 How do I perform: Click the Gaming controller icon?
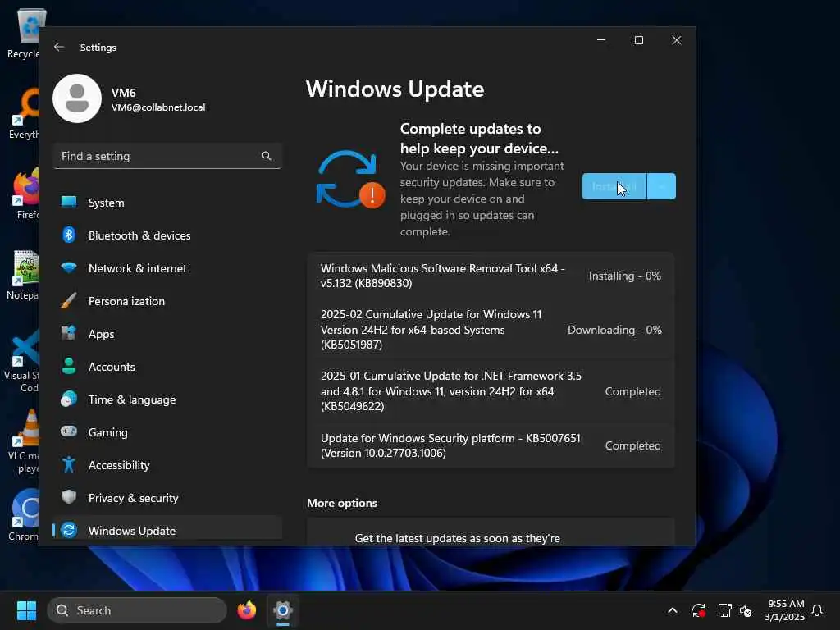click(69, 431)
